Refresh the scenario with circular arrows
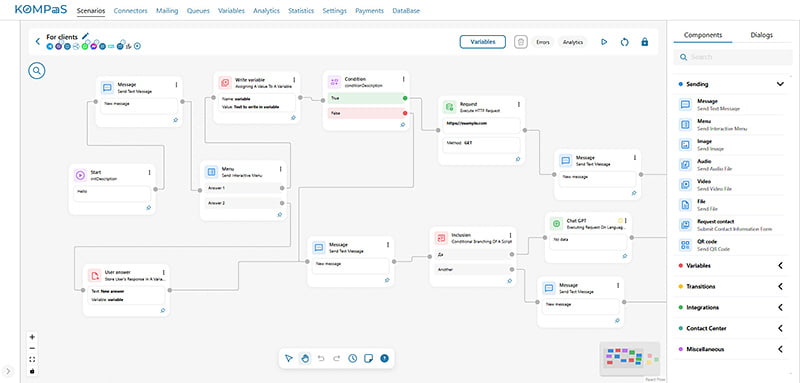The height and width of the screenshot is (383, 800). (624, 42)
